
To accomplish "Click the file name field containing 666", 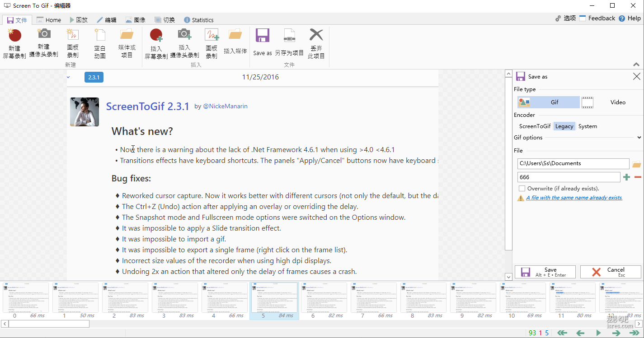I will coord(569,177).
